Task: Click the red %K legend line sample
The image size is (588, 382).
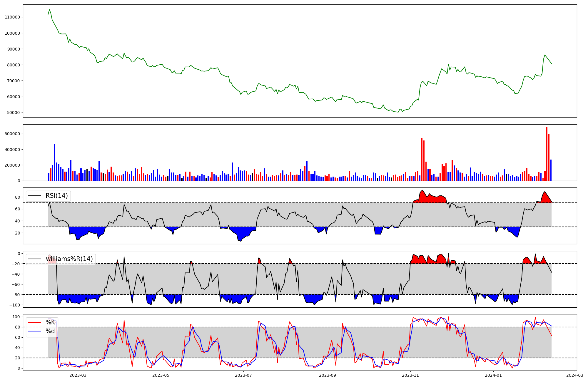Action: point(34,322)
